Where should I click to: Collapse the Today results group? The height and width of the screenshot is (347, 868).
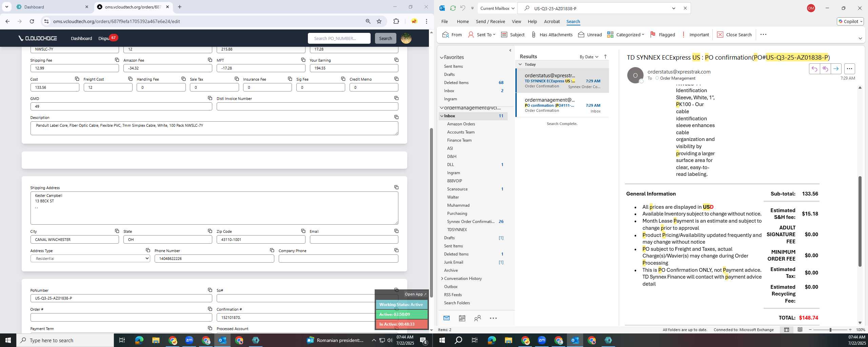(520, 64)
